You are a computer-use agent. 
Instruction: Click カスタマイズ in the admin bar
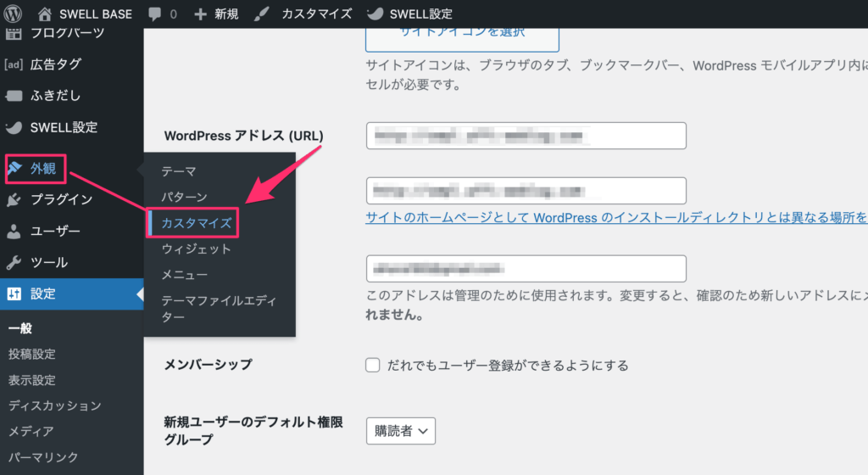point(317,14)
